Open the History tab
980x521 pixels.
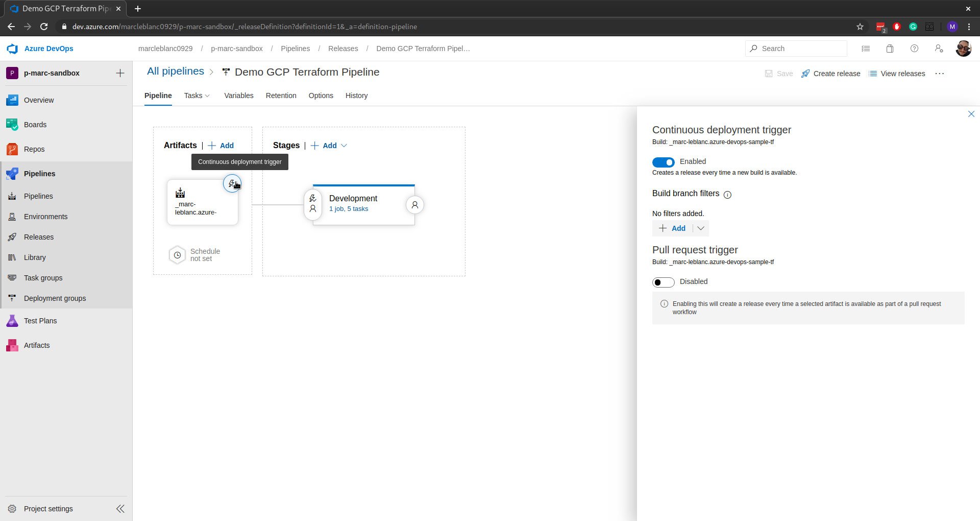356,96
